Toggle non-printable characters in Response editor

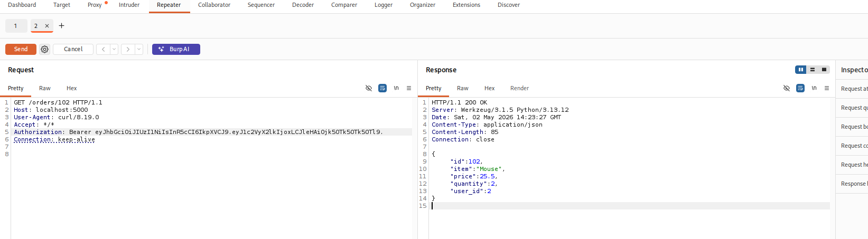[814, 88]
